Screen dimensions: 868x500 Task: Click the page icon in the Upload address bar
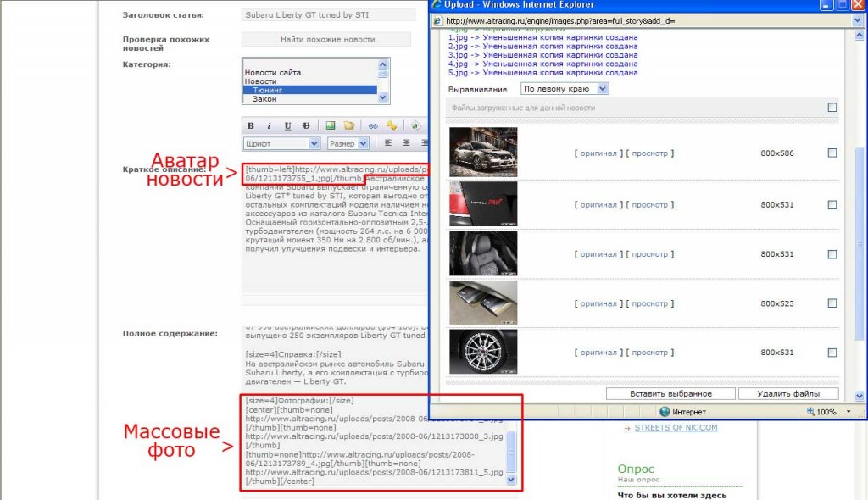point(437,21)
